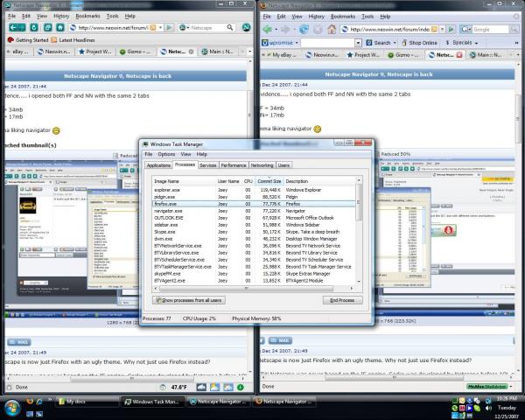The height and width of the screenshot is (420, 525).
Task: Click the teal Home icon in left Netscape toolbar
Action: pos(59,27)
